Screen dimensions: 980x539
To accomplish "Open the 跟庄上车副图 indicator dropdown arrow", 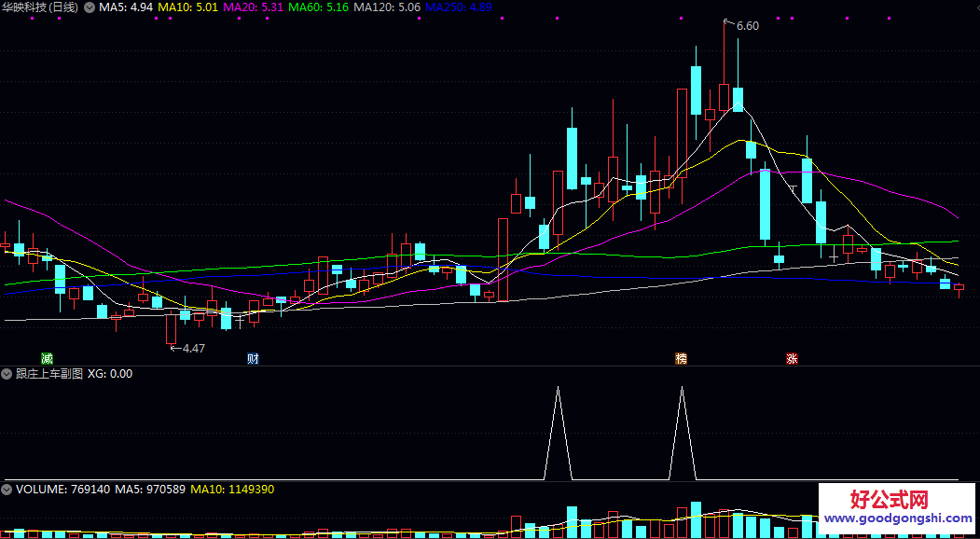I will pyautogui.click(x=7, y=374).
